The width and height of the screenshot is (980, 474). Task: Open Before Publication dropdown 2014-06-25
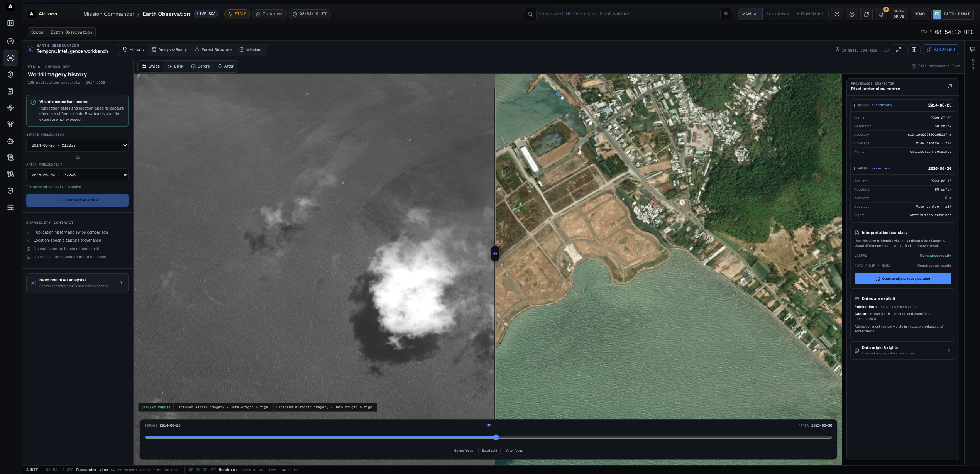coord(77,146)
